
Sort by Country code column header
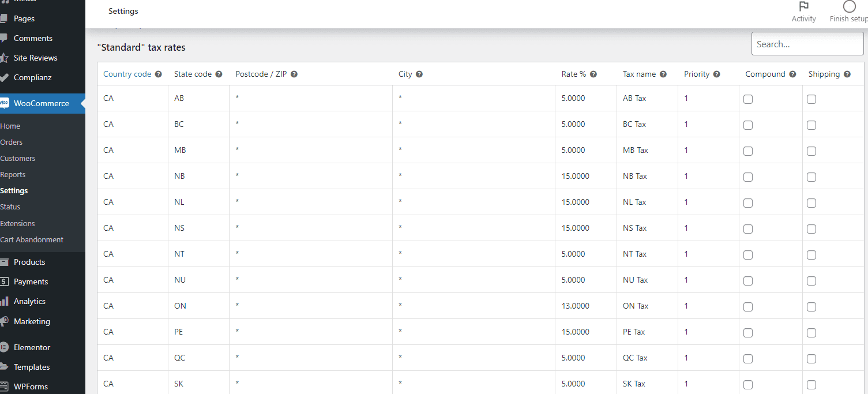pyautogui.click(x=127, y=74)
